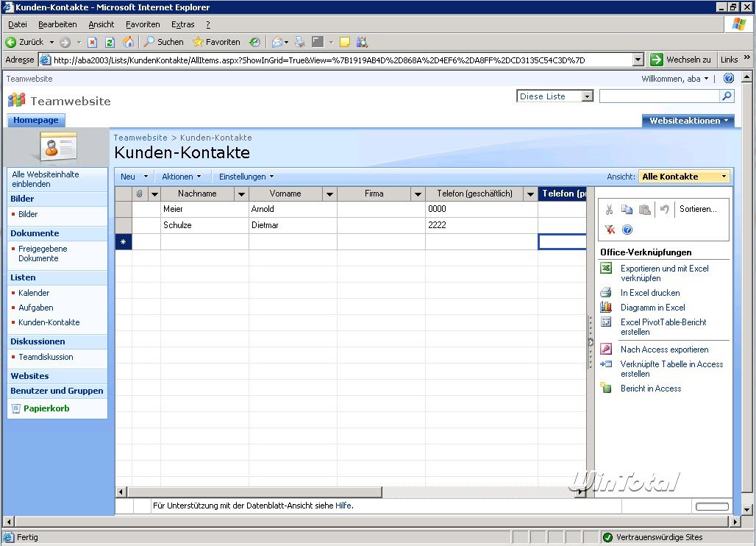
Task: Open the Einstellungen list menu
Action: point(246,177)
